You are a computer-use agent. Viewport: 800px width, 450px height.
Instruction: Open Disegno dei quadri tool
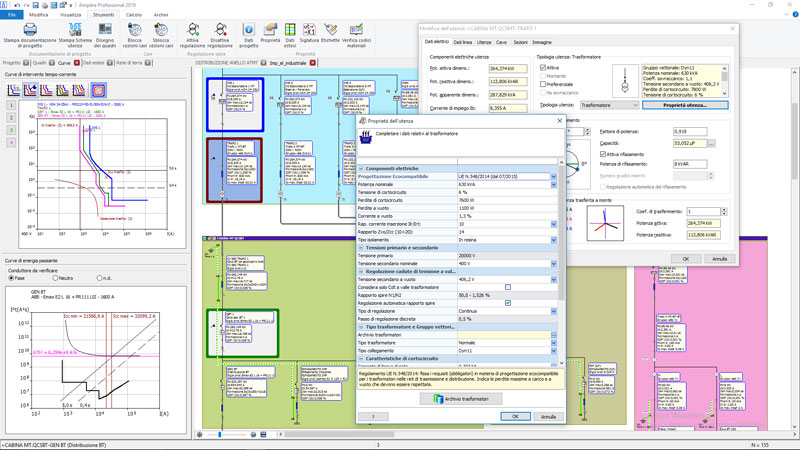105,30
